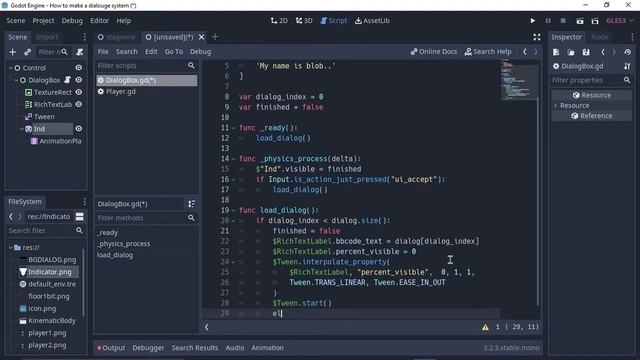Fold the if block at line 20
Viewport: 640px width, 360px height.
pyautogui.click(x=233, y=221)
